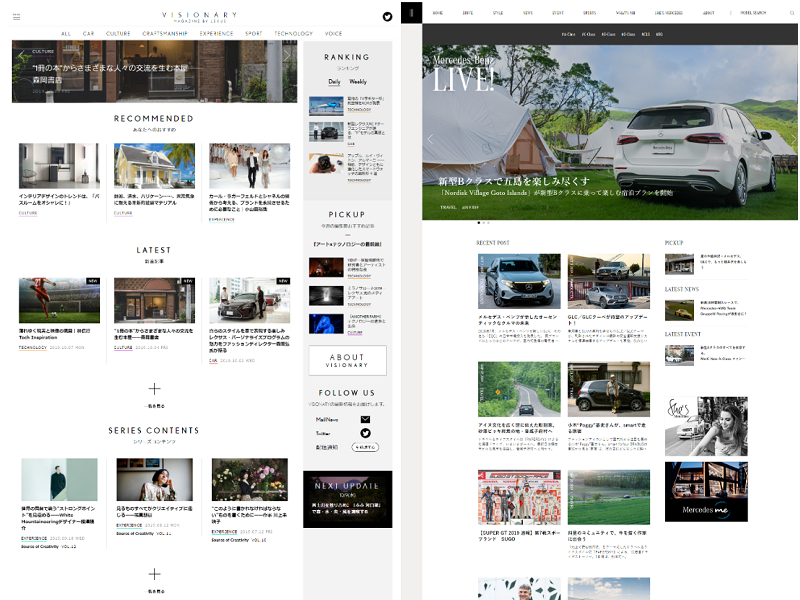Open the VISIONARY magazine logo

tap(199, 17)
